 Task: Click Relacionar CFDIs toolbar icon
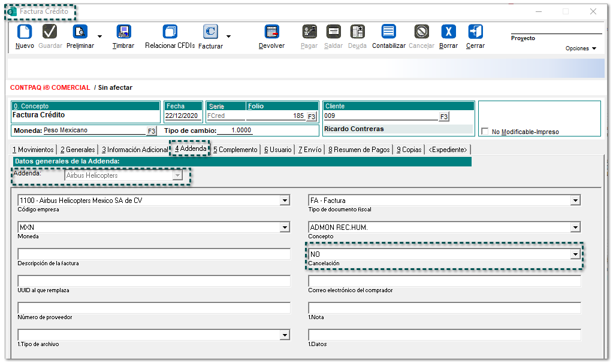click(x=170, y=32)
